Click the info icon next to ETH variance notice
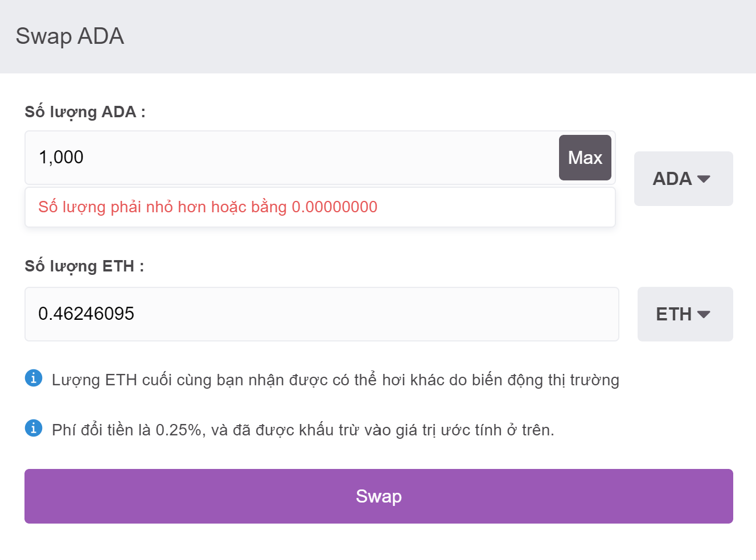 [34, 378]
